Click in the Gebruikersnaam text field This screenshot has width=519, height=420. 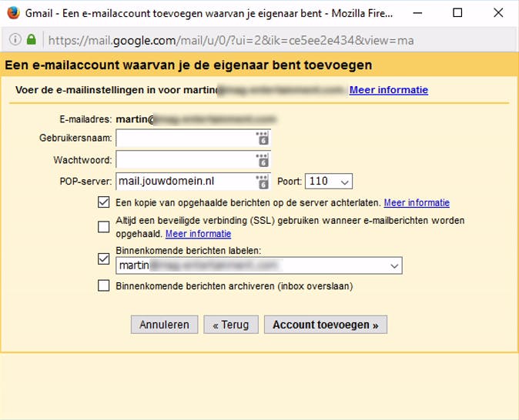coord(185,138)
